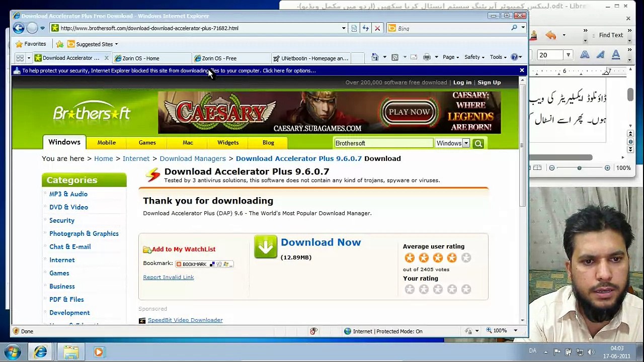Stop page loading with the red X
The height and width of the screenshot is (362, 644).
point(377,28)
